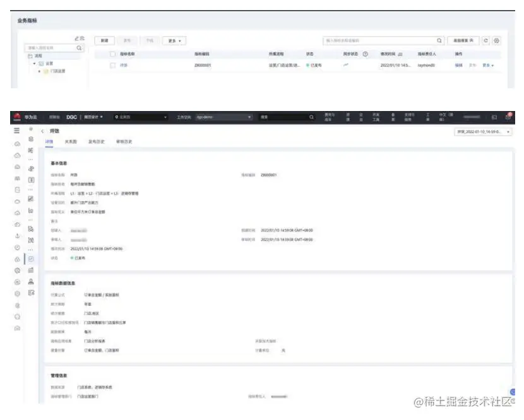
Task: Collapse the 运营 node in process tree
Action: [x=35, y=64]
